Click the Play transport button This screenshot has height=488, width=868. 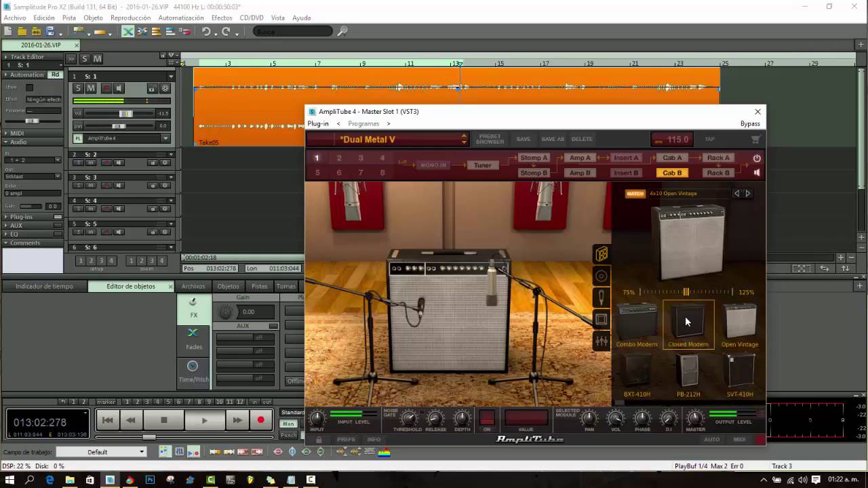(x=204, y=420)
